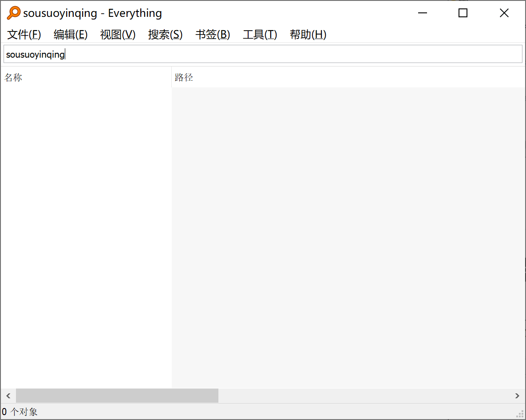The width and height of the screenshot is (526, 420).
Task: Click the horizontal scrollbar right arrow
Action: click(x=517, y=396)
